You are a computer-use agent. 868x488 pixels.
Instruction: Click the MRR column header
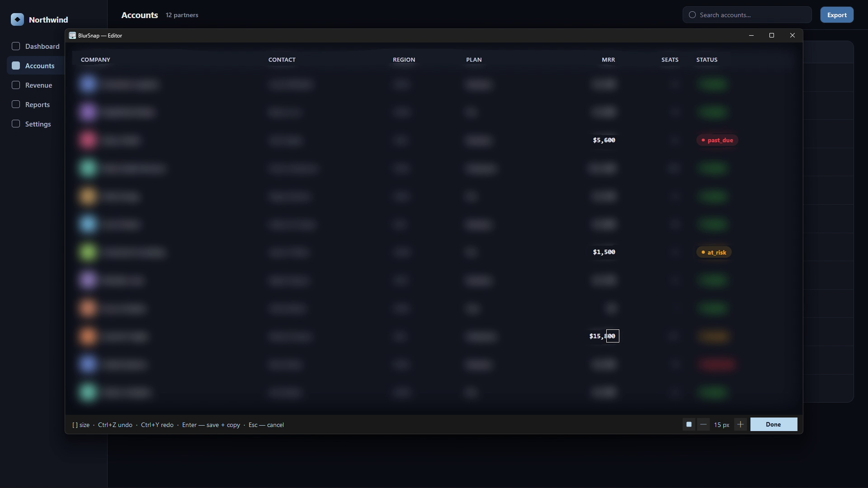[608, 60]
